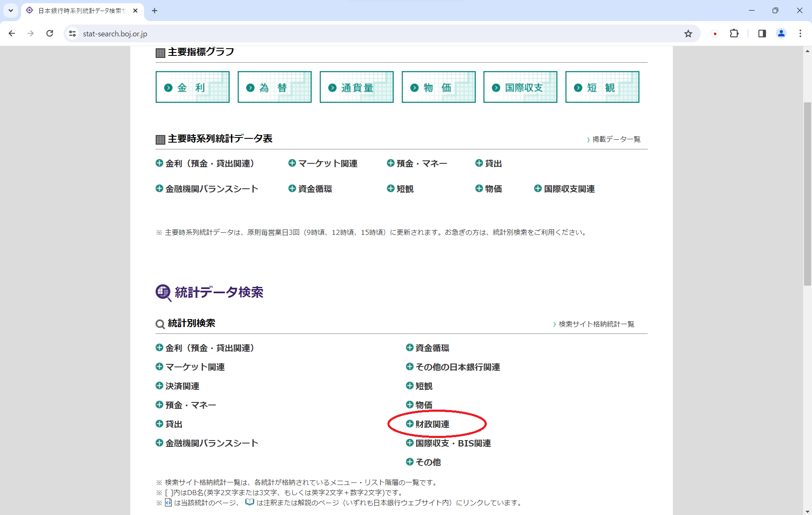812x515 pixels.
Task: Click the 短観 graph tile
Action: tap(602, 87)
